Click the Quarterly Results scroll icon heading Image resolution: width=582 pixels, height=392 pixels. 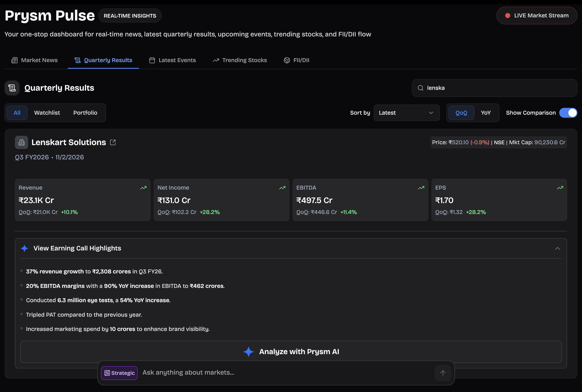12,88
